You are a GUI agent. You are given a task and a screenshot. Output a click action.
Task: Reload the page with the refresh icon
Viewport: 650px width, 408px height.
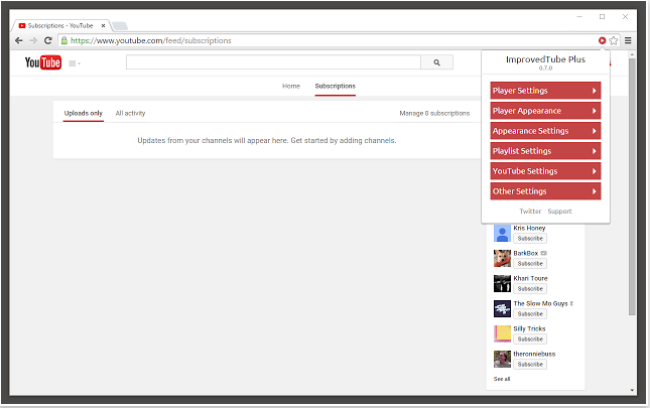pyautogui.click(x=48, y=40)
